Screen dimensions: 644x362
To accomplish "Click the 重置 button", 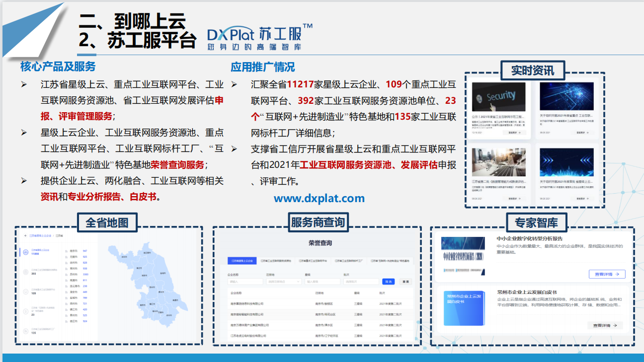I will pyautogui.click(x=406, y=282).
